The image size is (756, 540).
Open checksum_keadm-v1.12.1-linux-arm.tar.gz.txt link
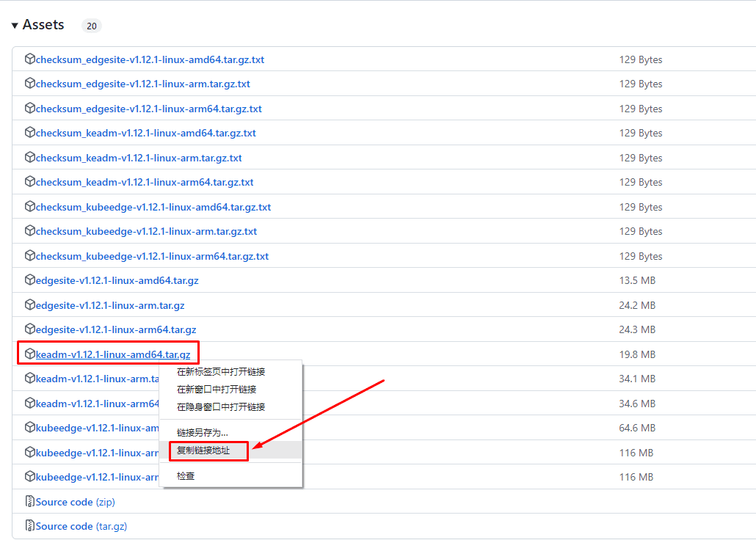pyautogui.click(x=139, y=158)
